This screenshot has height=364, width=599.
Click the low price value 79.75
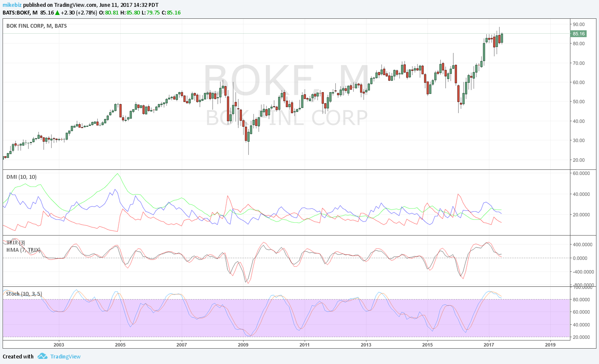153,12
